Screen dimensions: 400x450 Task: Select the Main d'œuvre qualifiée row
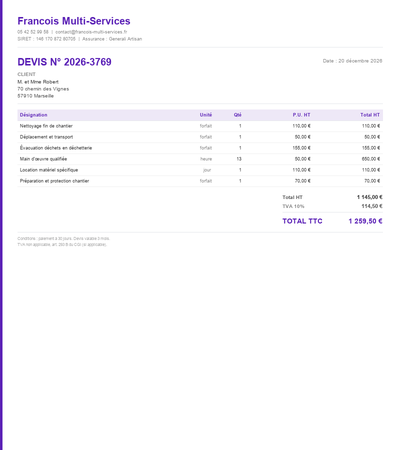(200, 159)
